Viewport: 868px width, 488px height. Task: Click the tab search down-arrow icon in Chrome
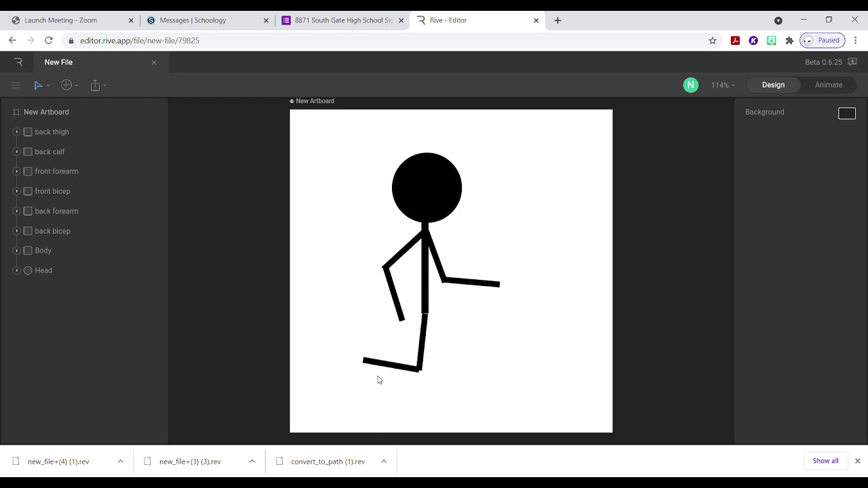[778, 20]
